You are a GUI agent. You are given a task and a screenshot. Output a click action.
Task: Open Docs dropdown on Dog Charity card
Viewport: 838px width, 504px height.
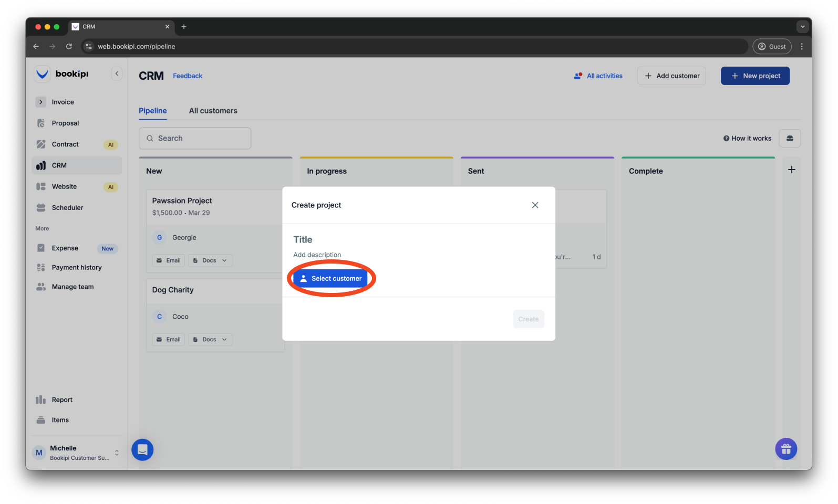tap(210, 340)
